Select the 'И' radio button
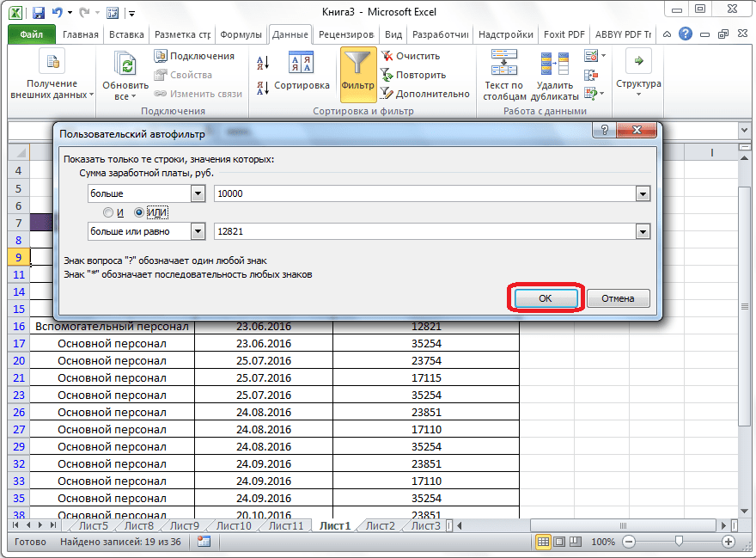Image resolution: width=756 pixels, height=558 pixels. (x=108, y=212)
